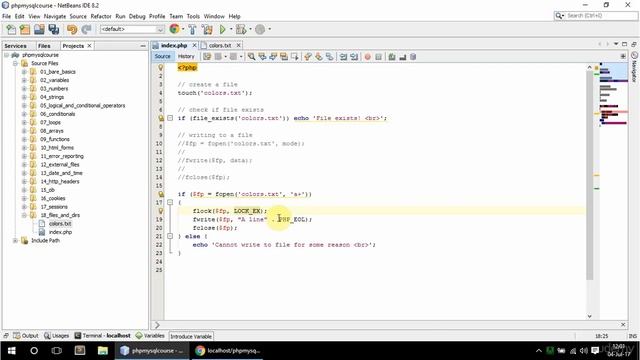This screenshot has width=640, height=360.
Task: Click the Redo arrow icon
Action: [86, 29]
